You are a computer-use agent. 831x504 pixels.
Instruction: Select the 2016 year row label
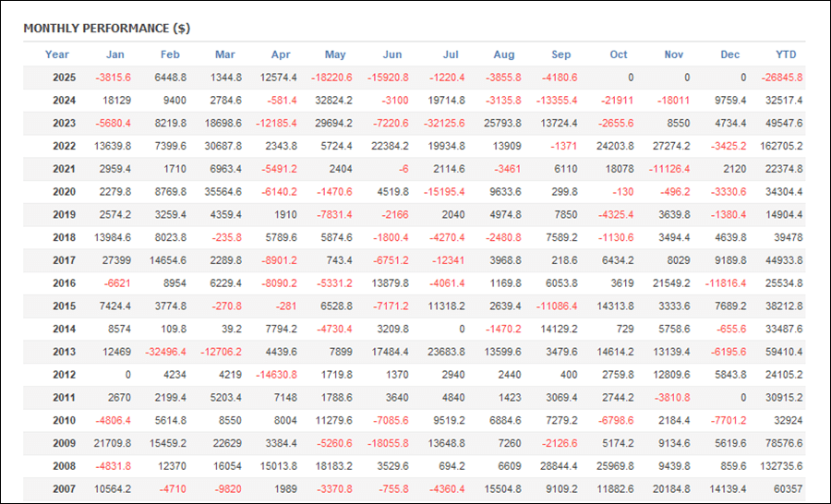(63, 282)
